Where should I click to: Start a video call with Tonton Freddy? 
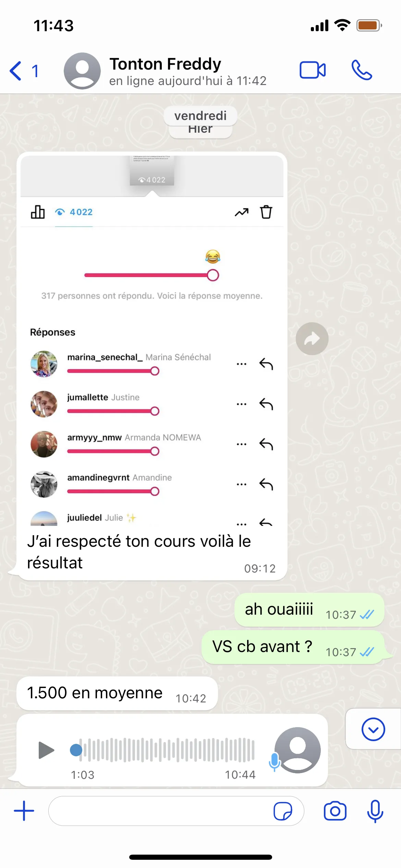pyautogui.click(x=313, y=70)
